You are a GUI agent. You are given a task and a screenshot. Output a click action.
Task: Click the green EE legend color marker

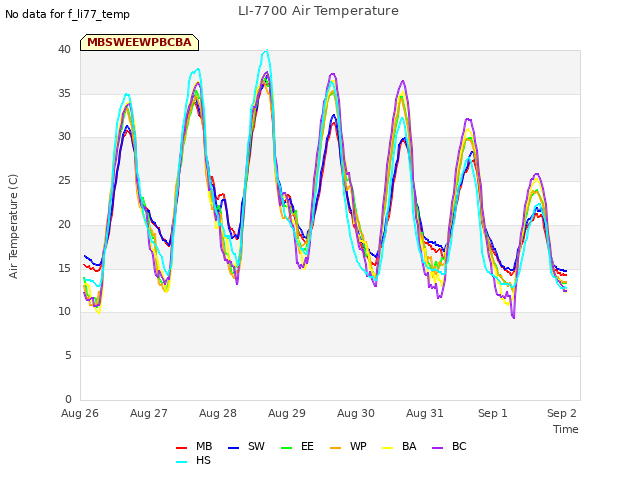pos(287,448)
